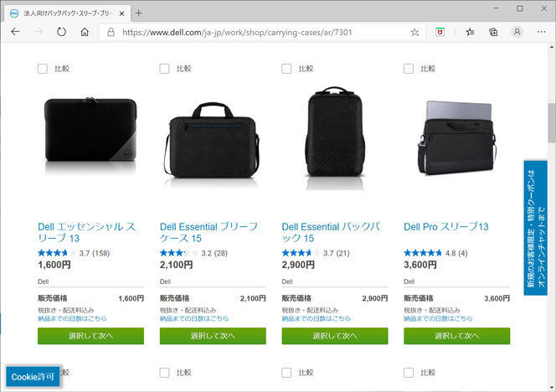Open Dell Essential バックパック 15 product link

tap(332, 232)
